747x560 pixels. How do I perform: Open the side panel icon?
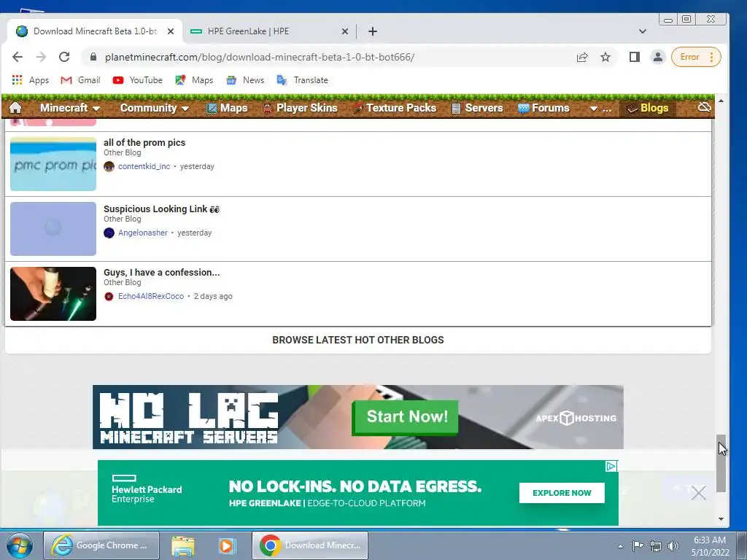click(x=634, y=57)
